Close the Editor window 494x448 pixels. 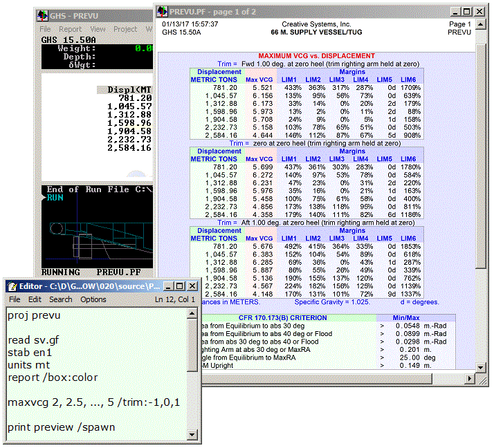(x=192, y=286)
